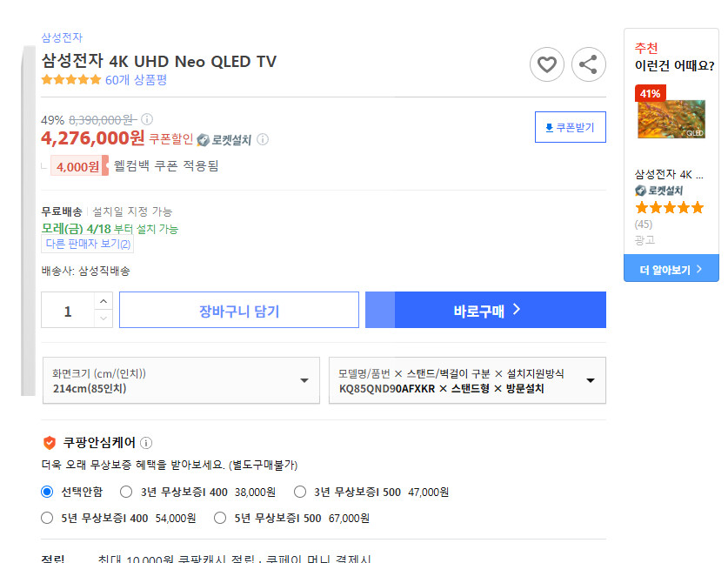Show info icon next to 로켓설치 badge
Screen dimensions: 728x563
point(263,139)
